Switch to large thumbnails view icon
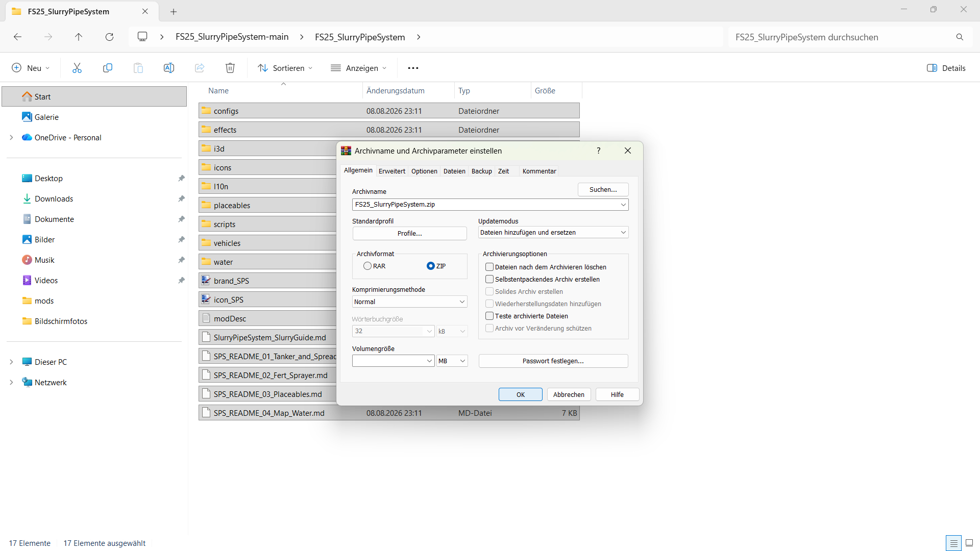This screenshot has height=551, width=980. (969, 543)
